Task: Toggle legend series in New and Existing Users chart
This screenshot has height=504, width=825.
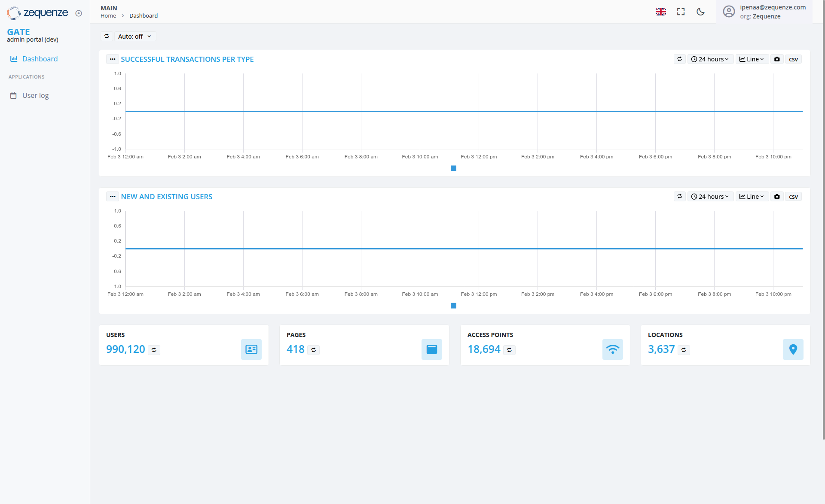Action: click(x=453, y=306)
